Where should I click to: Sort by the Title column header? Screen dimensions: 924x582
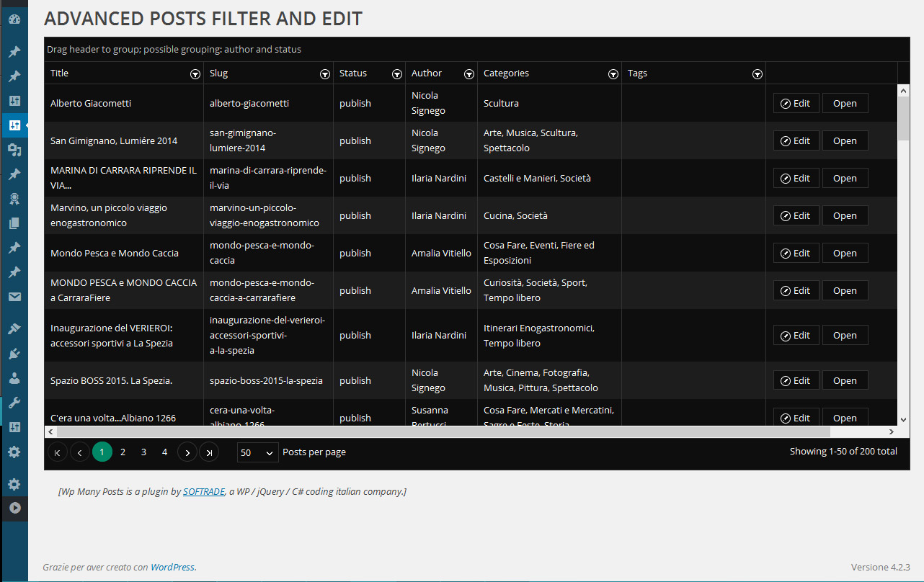pyautogui.click(x=60, y=73)
